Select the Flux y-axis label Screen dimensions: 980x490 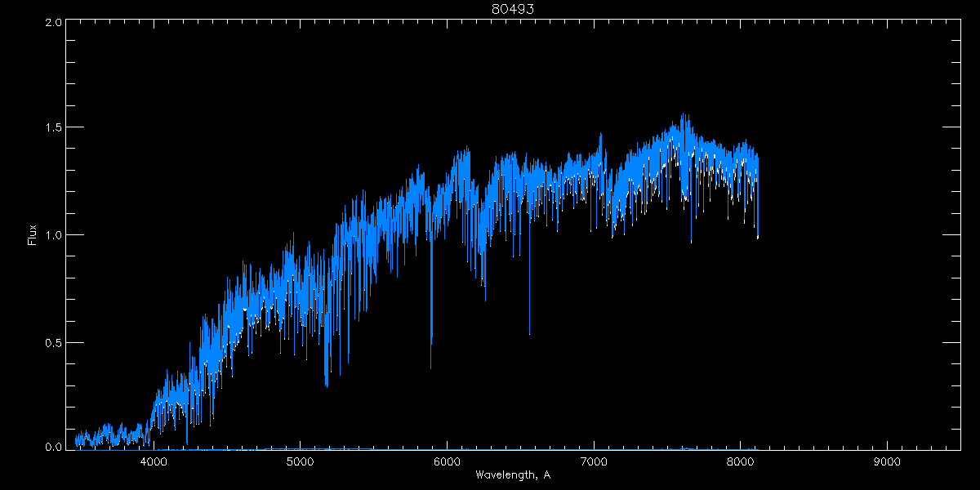(x=33, y=235)
